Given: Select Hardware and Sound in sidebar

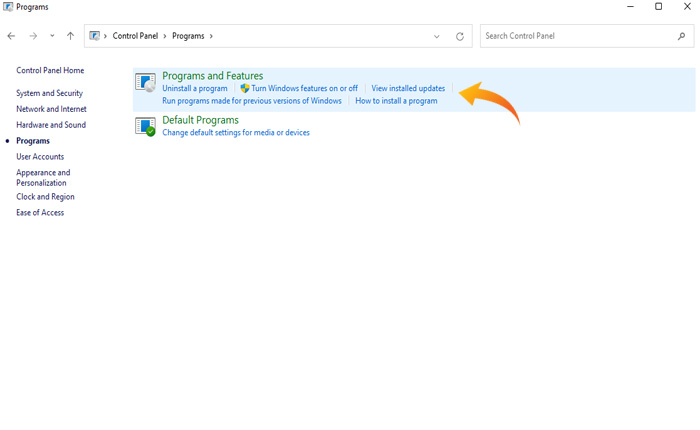Looking at the screenshot, I should 51,125.
